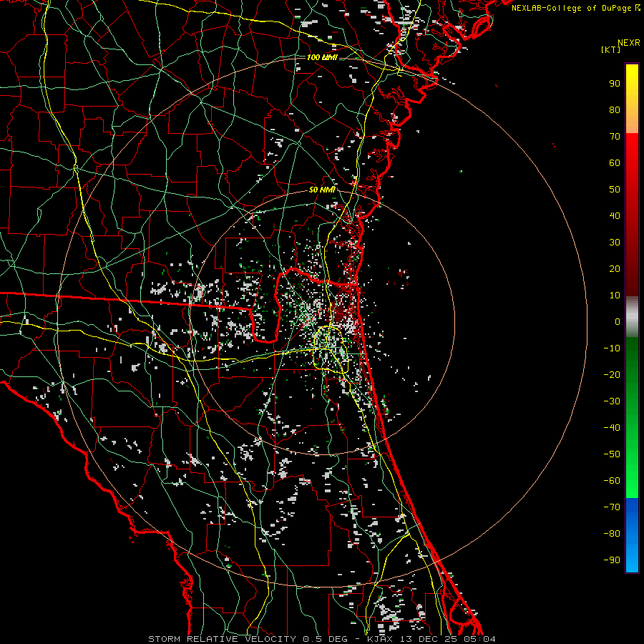This screenshot has width=644, height=644.
Task: Select the 50 NMI range ring label
Action: (322, 190)
